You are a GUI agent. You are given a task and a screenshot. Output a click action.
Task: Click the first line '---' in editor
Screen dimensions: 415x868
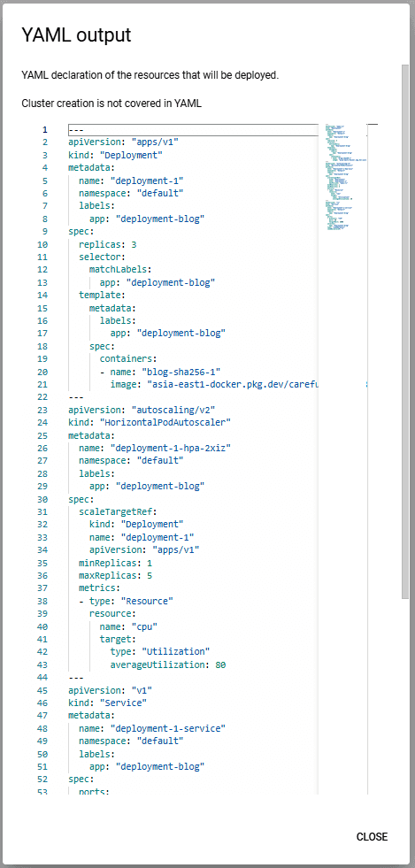pyautogui.click(x=76, y=130)
